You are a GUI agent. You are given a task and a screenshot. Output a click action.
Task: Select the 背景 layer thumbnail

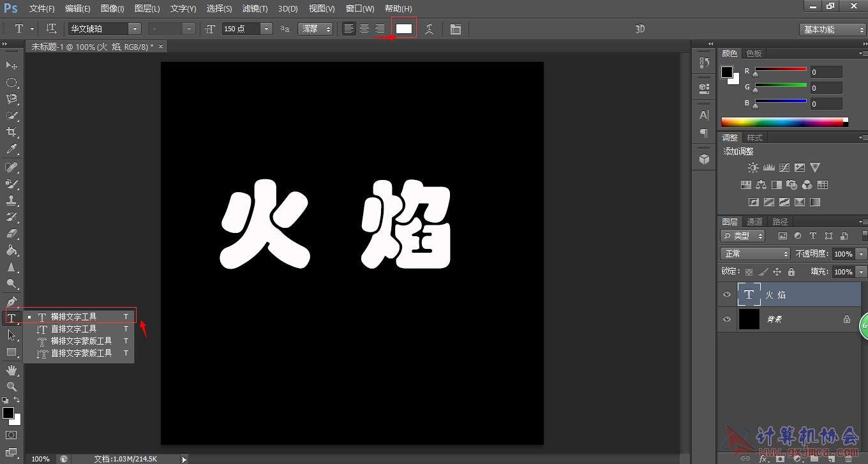click(749, 319)
